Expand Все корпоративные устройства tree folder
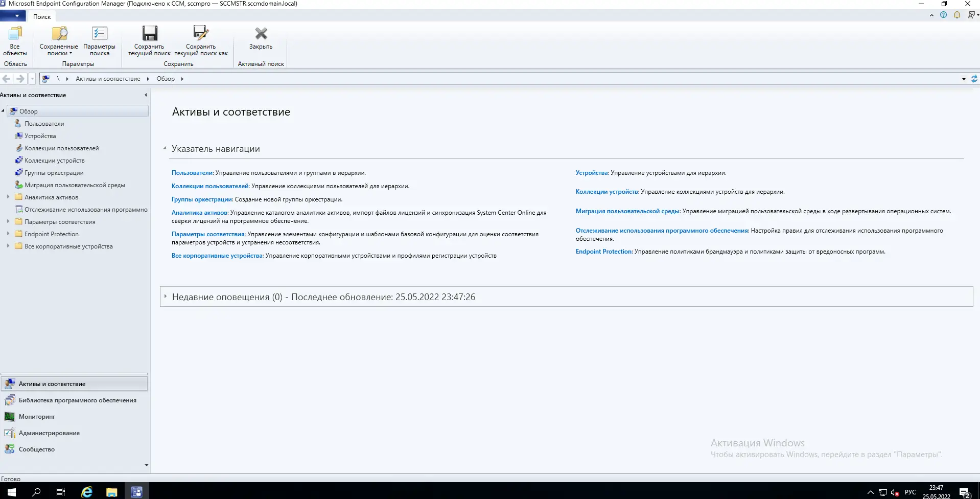This screenshot has width=980, height=499. pos(8,246)
